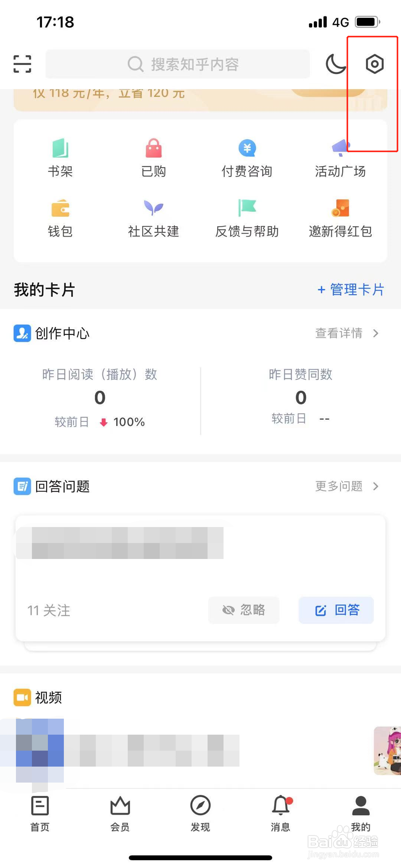The image size is (401, 868).
Task: Toggle night mode with the moon icon
Action: [x=336, y=64]
